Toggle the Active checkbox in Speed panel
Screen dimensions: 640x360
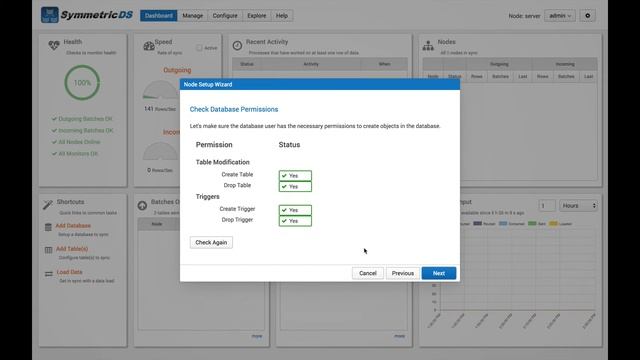[x=199, y=48]
